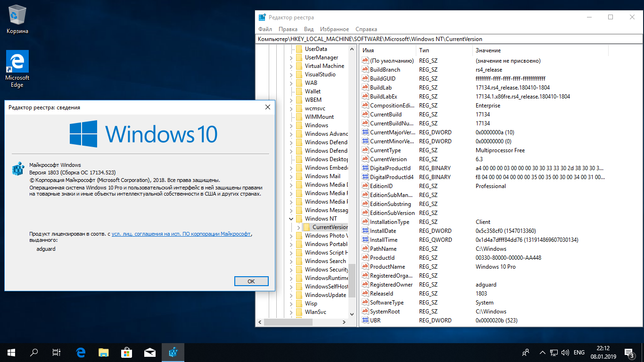This screenshot has height=362, width=644.
Task: Switch to Registry Editor taskbar button
Action: point(173,352)
